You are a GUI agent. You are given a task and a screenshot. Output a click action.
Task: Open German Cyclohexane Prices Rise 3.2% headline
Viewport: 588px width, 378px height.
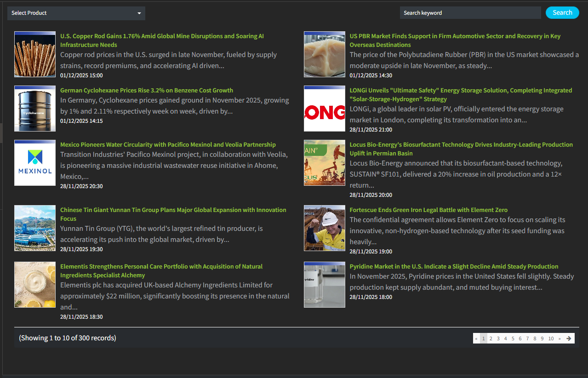147,90
